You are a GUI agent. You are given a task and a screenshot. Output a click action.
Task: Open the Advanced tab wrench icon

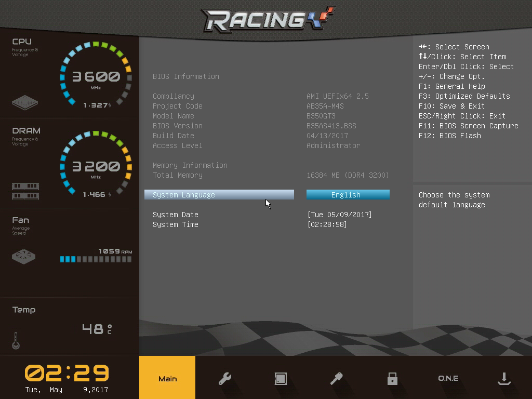click(224, 379)
